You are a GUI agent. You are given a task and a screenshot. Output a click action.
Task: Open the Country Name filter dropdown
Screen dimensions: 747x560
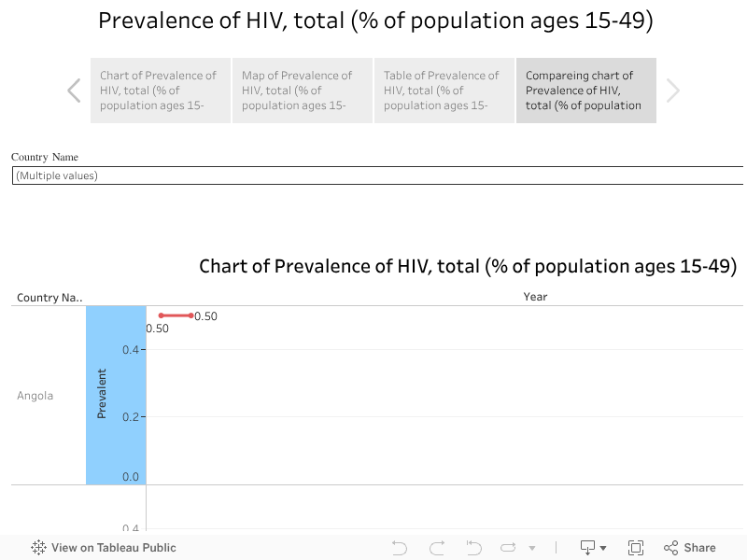pyautogui.click(x=377, y=175)
